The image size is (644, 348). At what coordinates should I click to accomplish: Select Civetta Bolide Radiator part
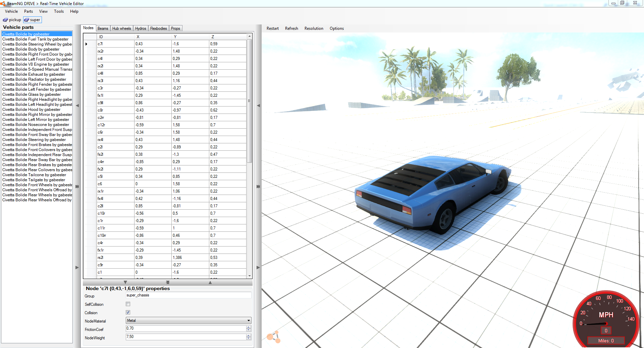37,79
